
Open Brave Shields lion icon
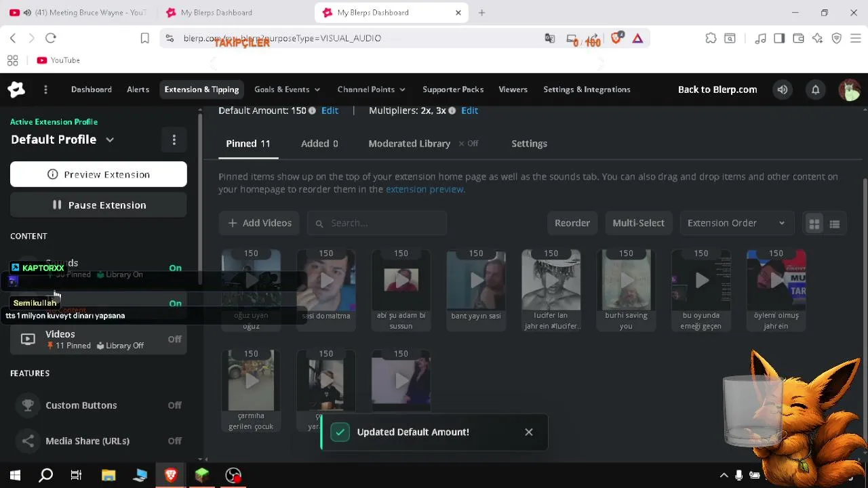pos(616,38)
